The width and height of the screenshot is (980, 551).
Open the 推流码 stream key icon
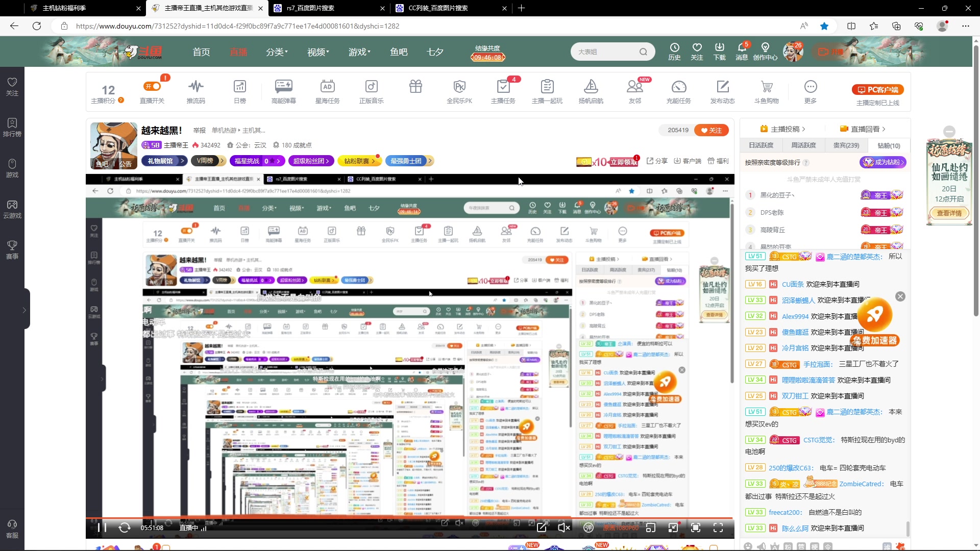pos(195,86)
